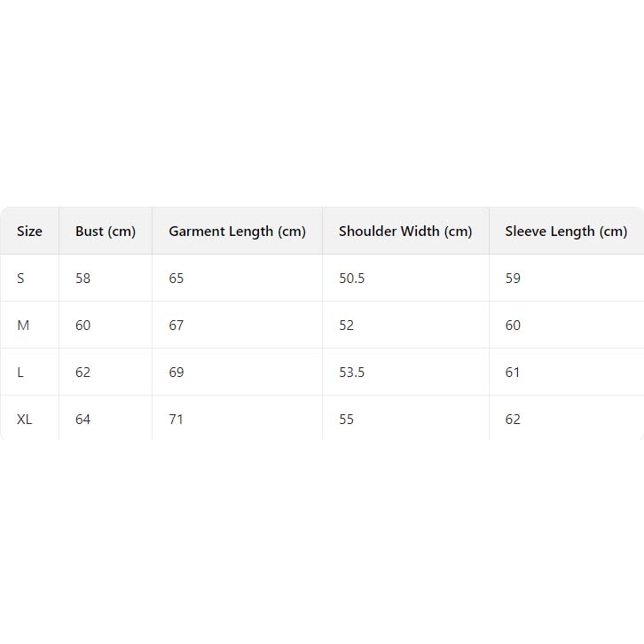Select the Sleeve Length (cm) header

click(566, 232)
